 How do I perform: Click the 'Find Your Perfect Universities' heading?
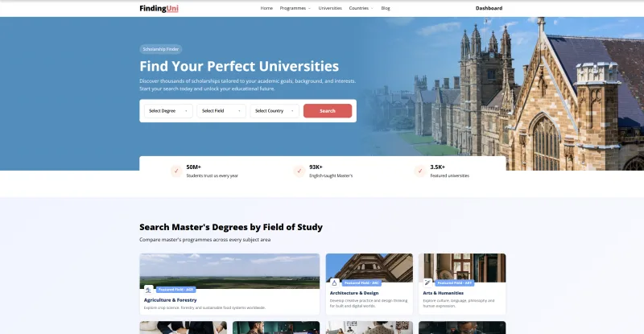pos(239,66)
